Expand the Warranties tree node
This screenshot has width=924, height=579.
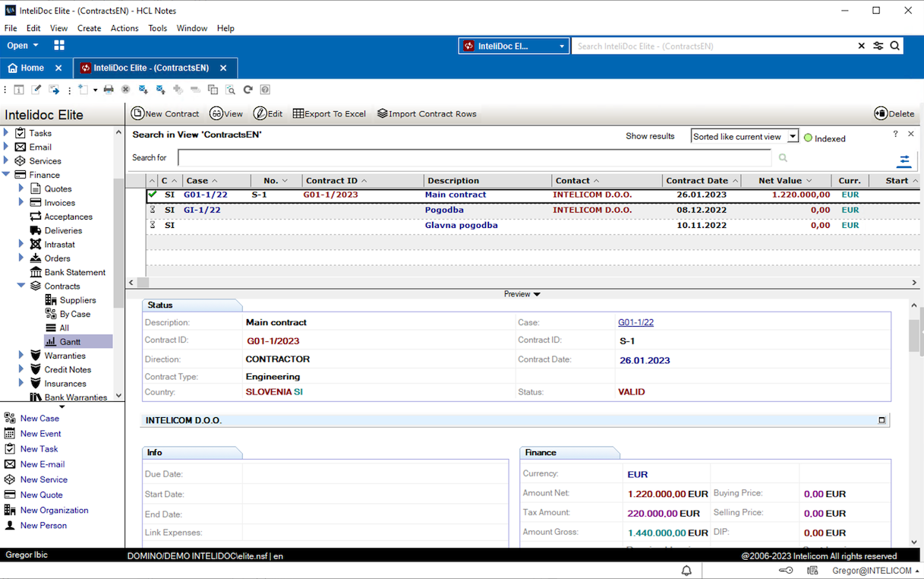[21, 356]
